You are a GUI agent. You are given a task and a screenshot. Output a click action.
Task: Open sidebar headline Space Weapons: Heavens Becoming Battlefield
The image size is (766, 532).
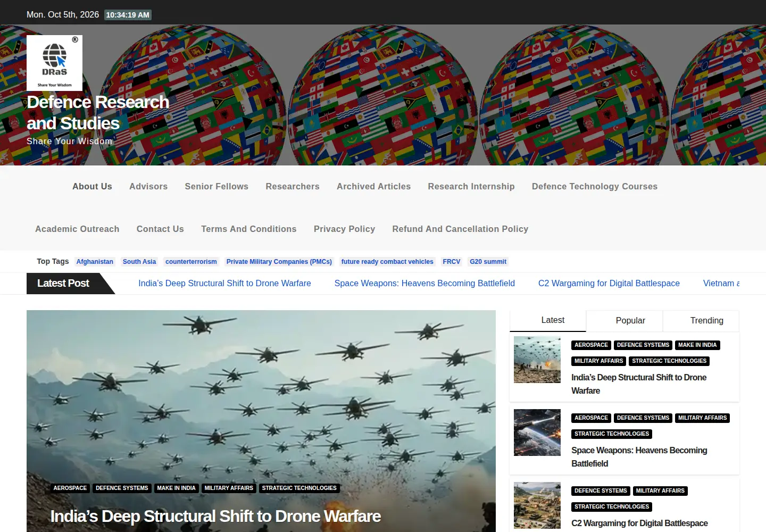tap(639, 457)
